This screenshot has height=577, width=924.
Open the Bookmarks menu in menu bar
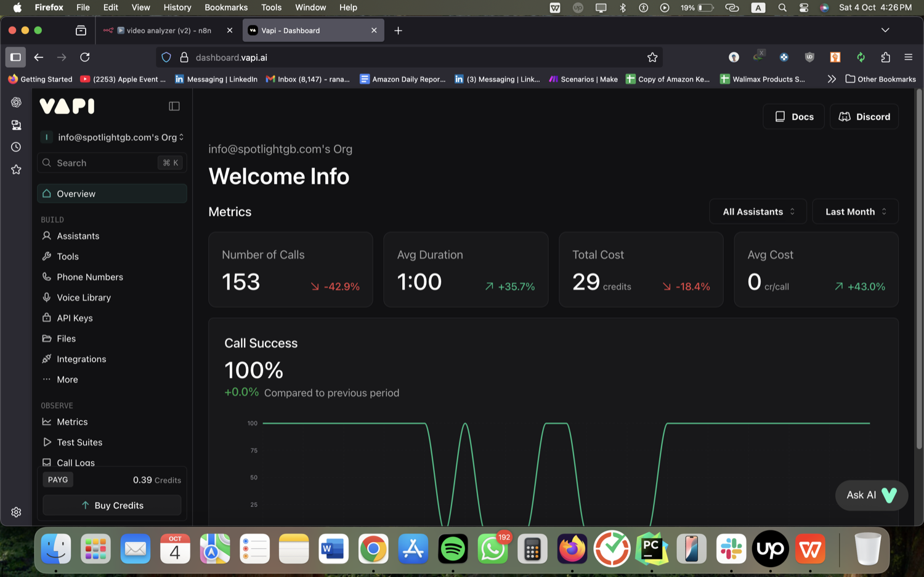click(226, 7)
